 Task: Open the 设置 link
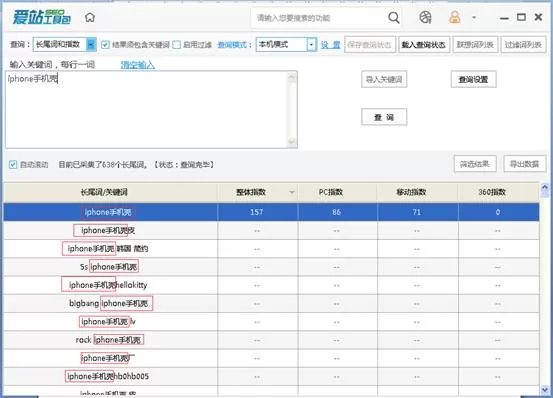tap(330, 45)
